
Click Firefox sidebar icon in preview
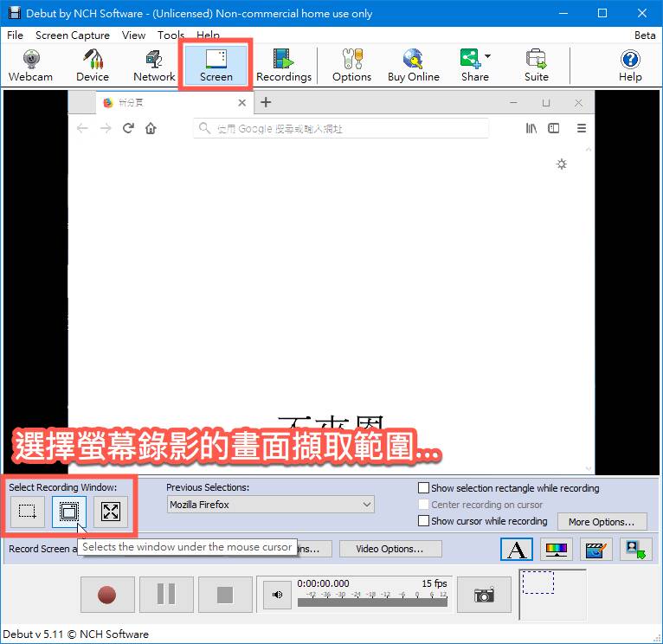(x=553, y=128)
